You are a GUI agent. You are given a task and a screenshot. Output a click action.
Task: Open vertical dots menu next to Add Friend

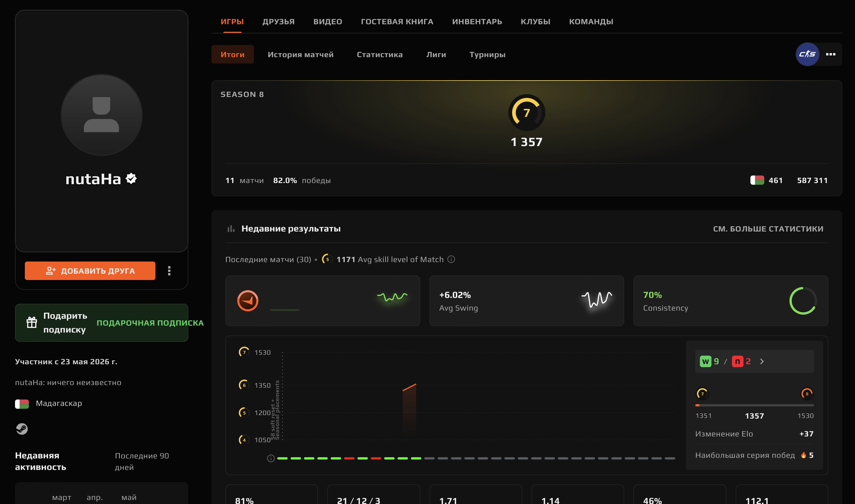169,271
